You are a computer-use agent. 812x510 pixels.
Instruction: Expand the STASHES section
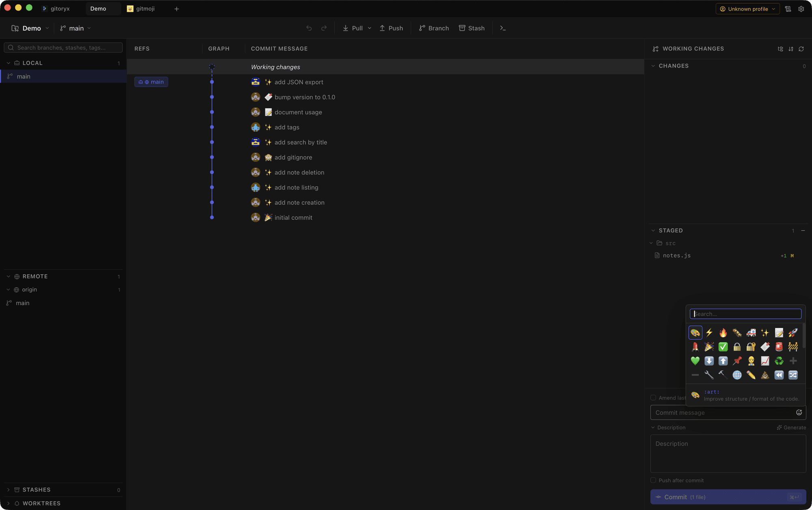coord(9,490)
